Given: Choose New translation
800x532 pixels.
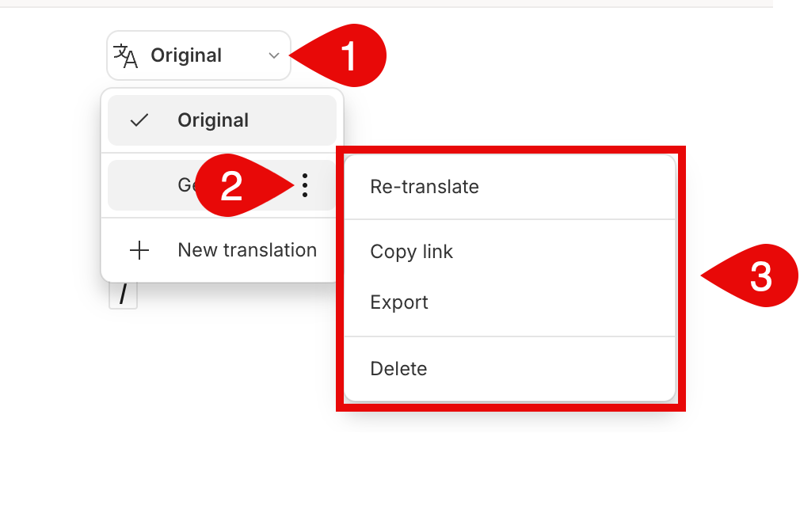Looking at the screenshot, I should (x=222, y=250).
